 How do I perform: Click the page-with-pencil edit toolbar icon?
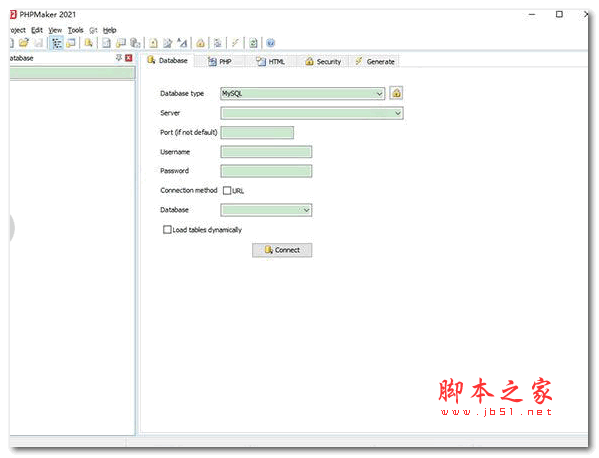(x=167, y=43)
